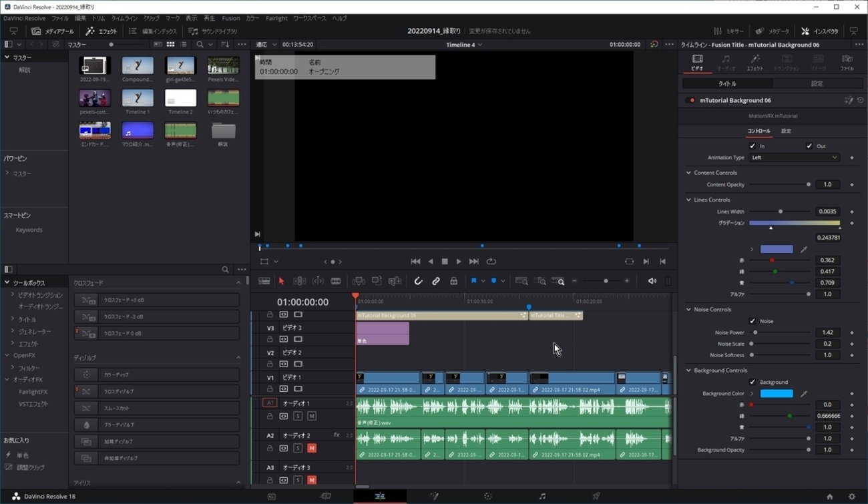This screenshot has height=504, width=868.
Task: Open the Fusion page icon in bottom bar
Action: tap(434, 496)
